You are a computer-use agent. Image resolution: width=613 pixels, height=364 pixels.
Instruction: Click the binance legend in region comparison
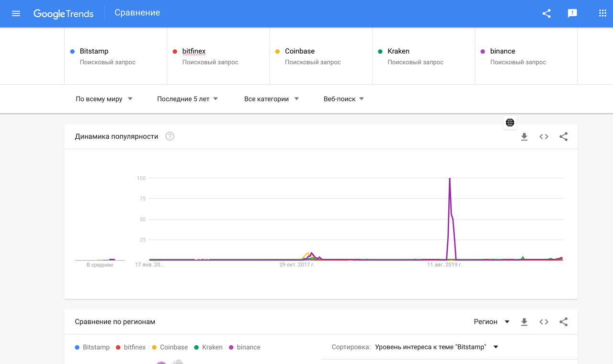245,347
